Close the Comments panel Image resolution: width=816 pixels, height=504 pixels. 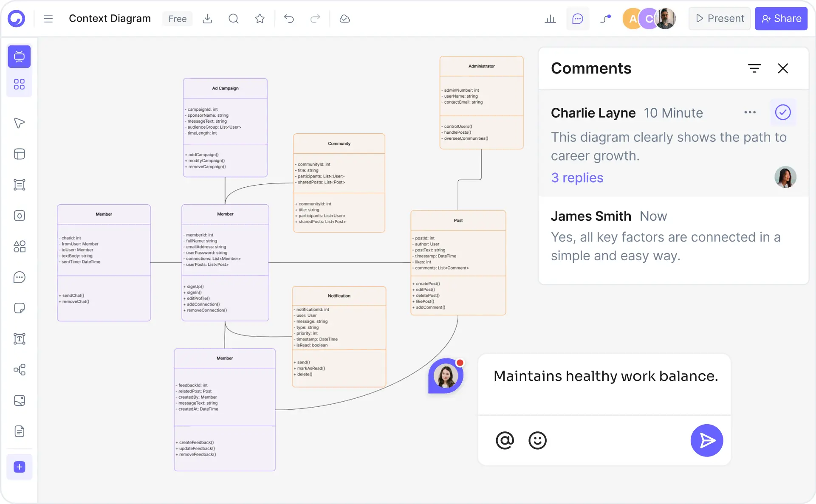click(783, 68)
